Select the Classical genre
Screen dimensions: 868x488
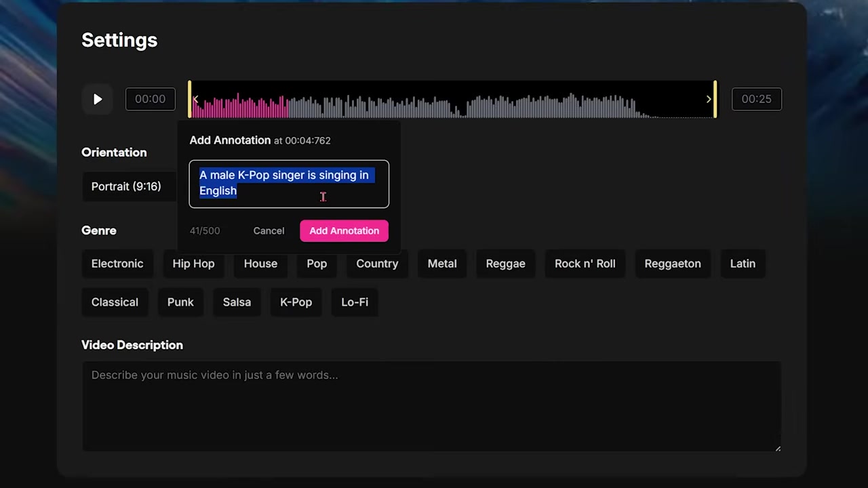tap(115, 302)
